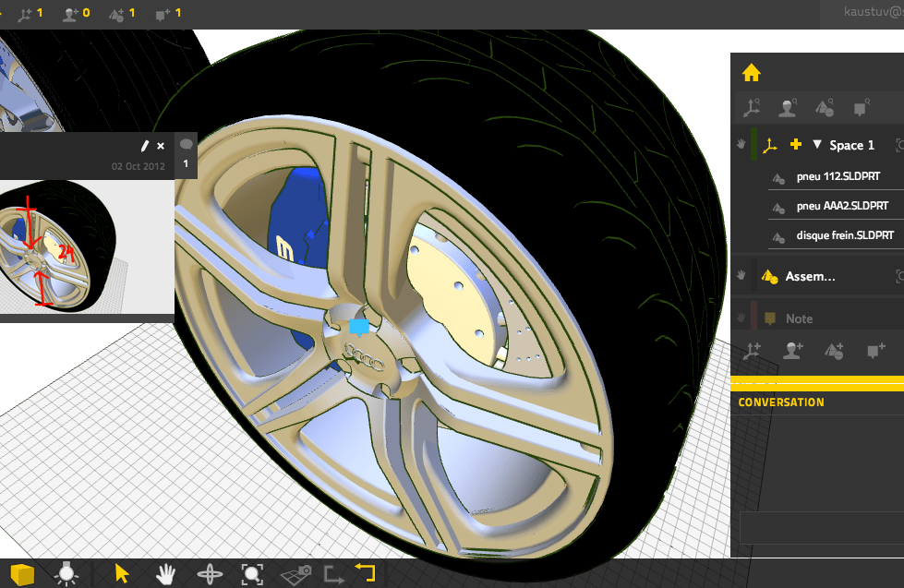Select the arrow pointer tool
904x588 pixels.
(122, 573)
